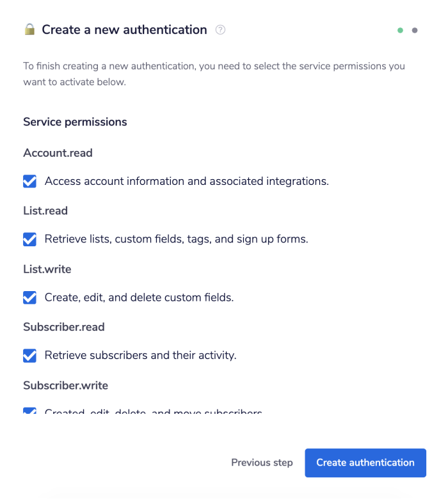448x499 pixels.
Task: Go back with Previous step
Action: tap(262, 463)
